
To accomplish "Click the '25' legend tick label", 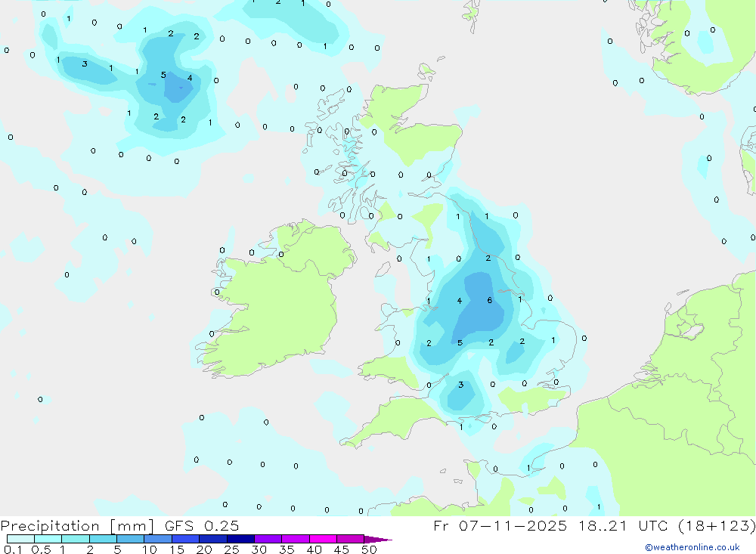I will (231, 549).
